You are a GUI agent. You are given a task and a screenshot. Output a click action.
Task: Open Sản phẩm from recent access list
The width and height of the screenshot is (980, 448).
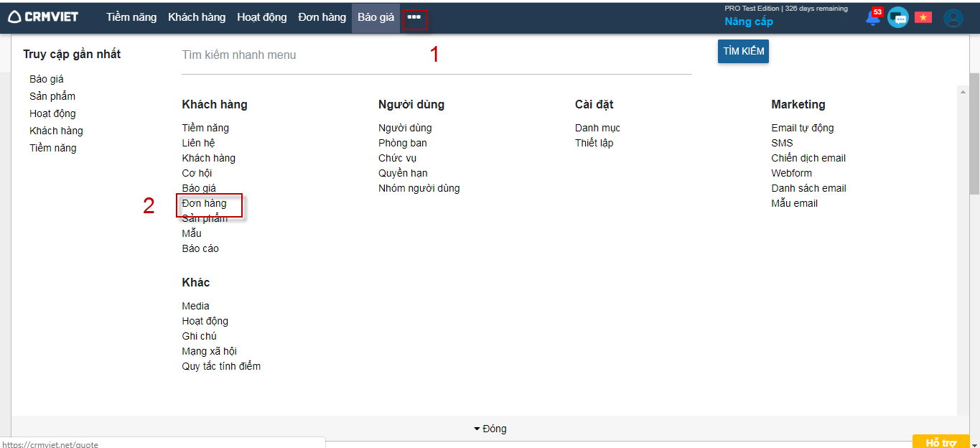pos(52,96)
